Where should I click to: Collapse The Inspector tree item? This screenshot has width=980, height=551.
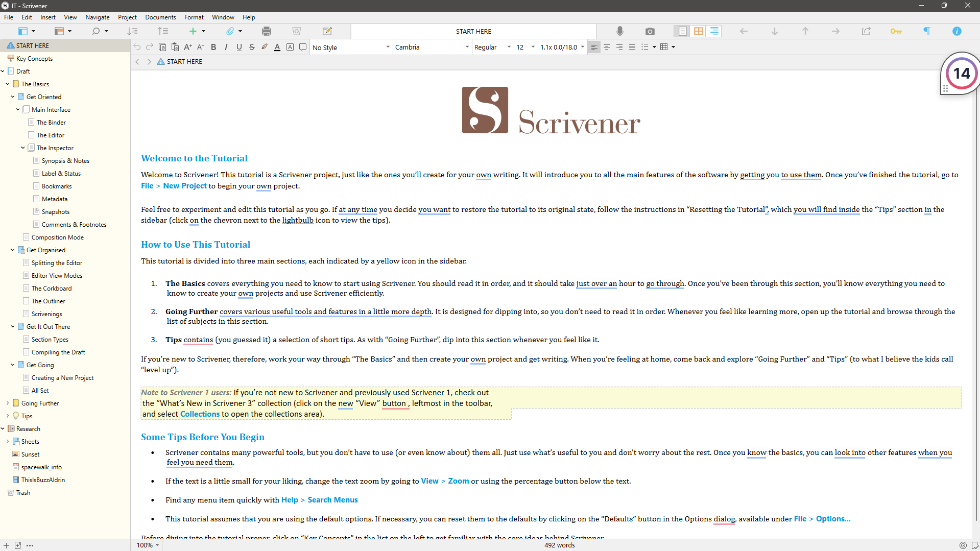pyautogui.click(x=23, y=148)
